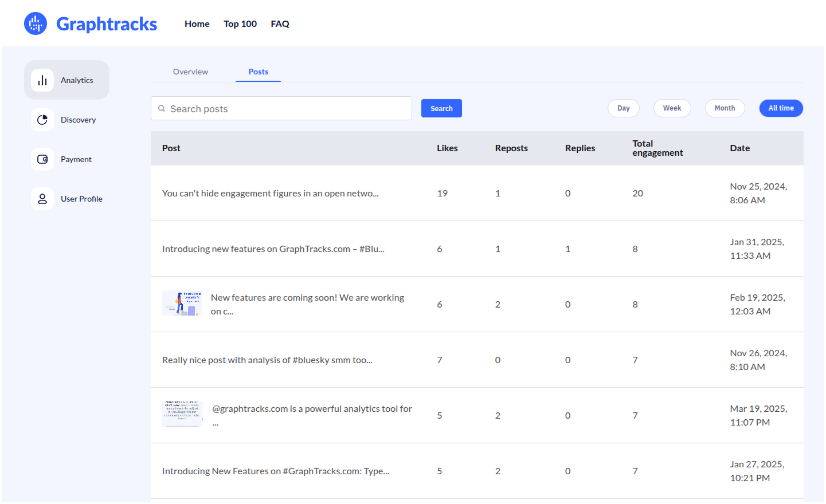The width and height of the screenshot is (826, 504).
Task: Sort by Total engagement column header
Action: [x=657, y=148]
